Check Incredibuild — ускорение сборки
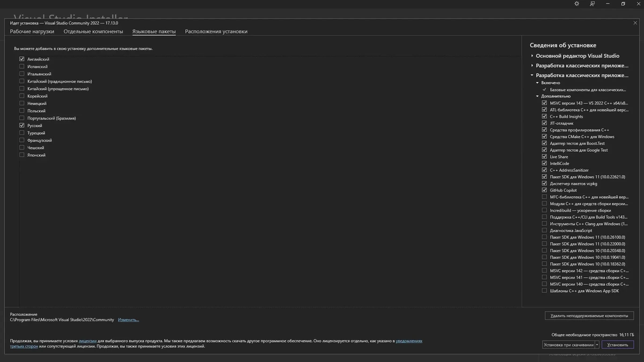 [x=545, y=210]
